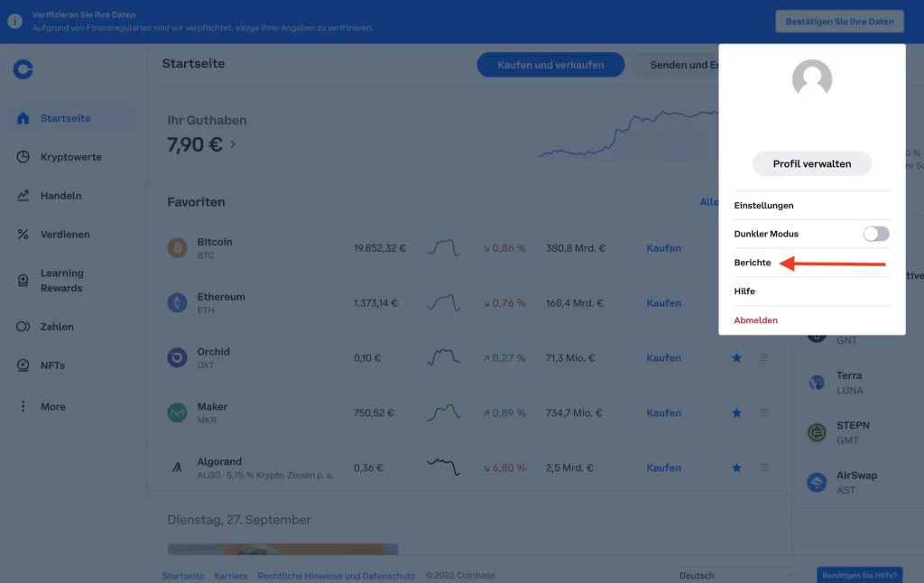Unfavorite Orchid using its star
This screenshot has width=924, height=583.
736,358
